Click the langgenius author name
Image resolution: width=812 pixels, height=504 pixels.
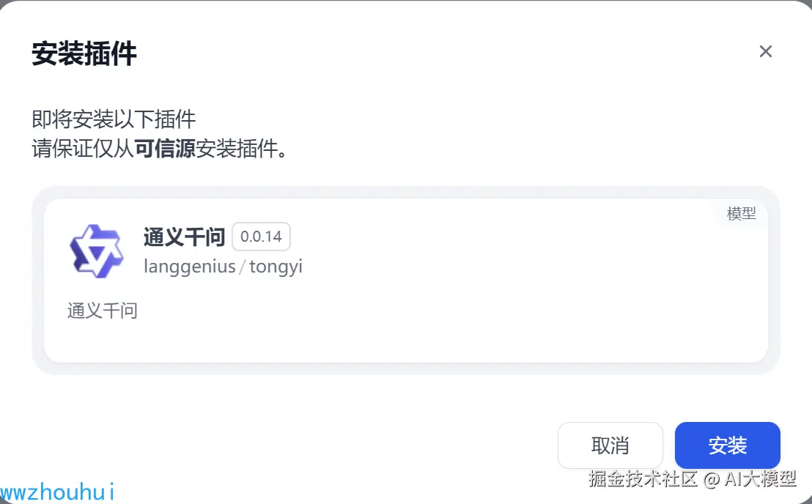pos(189,267)
